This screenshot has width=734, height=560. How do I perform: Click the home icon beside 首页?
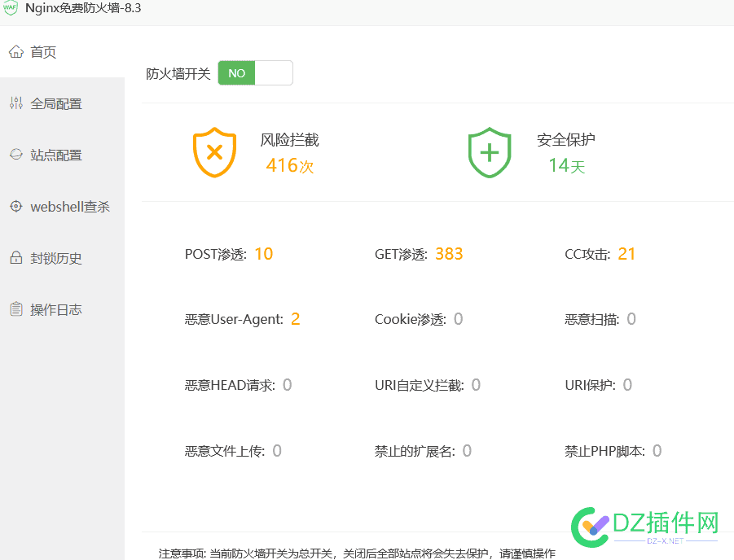tap(16, 51)
